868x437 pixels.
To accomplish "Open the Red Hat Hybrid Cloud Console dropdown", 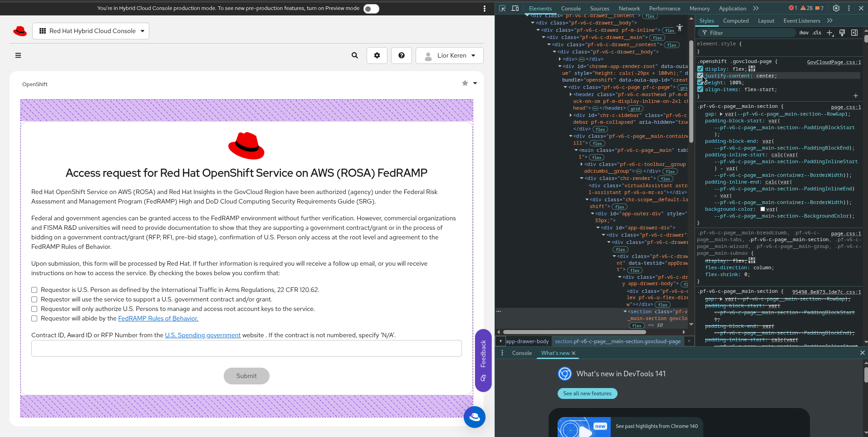I will [x=91, y=31].
